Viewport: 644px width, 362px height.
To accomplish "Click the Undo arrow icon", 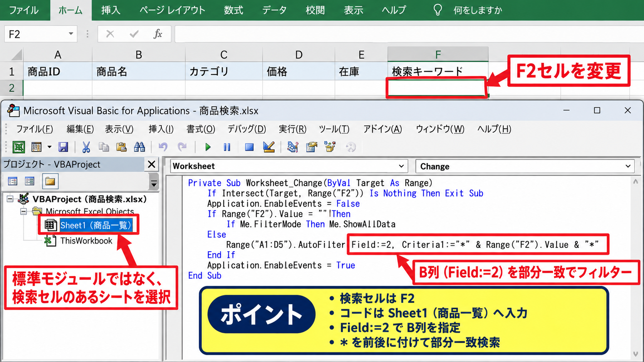I will coord(163,147).
